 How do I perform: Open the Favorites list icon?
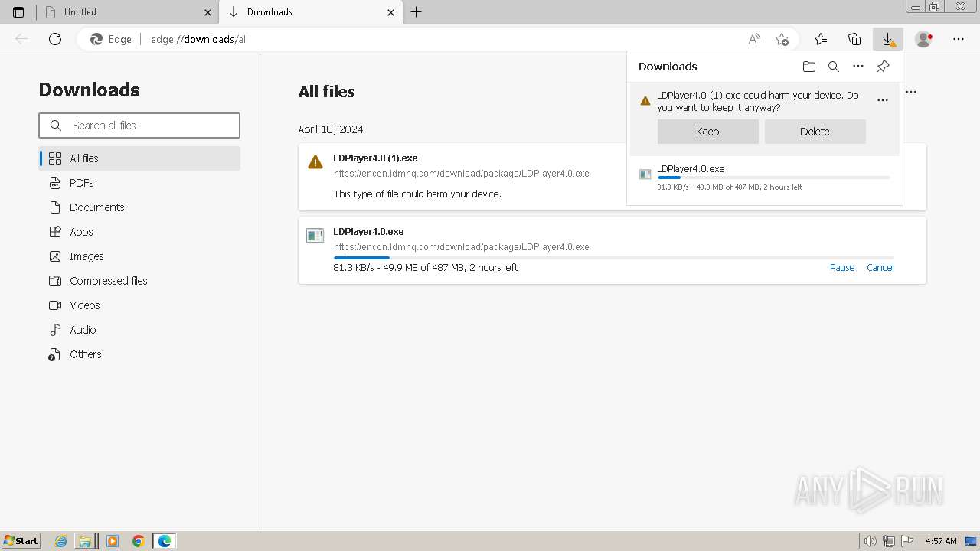coord(821,39)
